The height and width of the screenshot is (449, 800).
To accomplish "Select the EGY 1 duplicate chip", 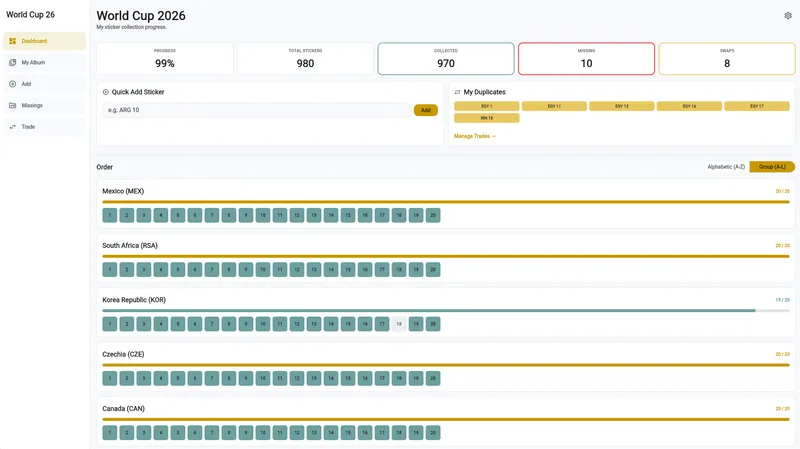I will click(x=487, y=106).
